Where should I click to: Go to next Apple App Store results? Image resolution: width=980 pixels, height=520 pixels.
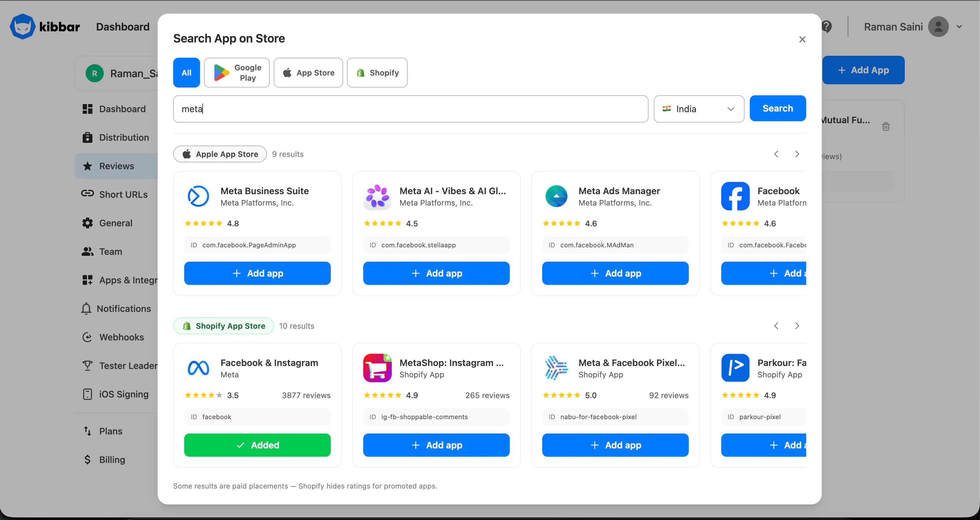pos(797,154)
